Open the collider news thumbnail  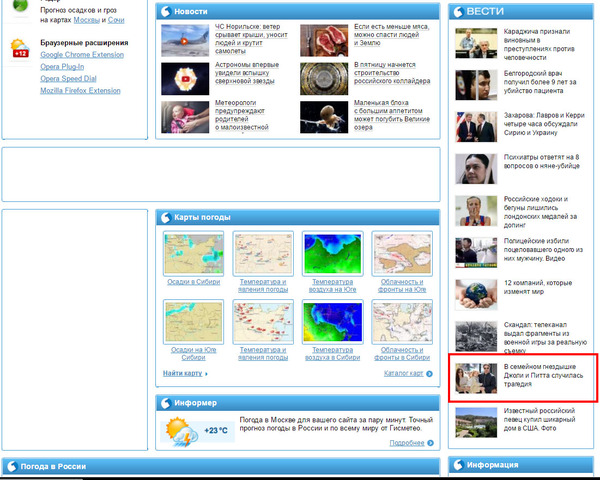[324, 79]
